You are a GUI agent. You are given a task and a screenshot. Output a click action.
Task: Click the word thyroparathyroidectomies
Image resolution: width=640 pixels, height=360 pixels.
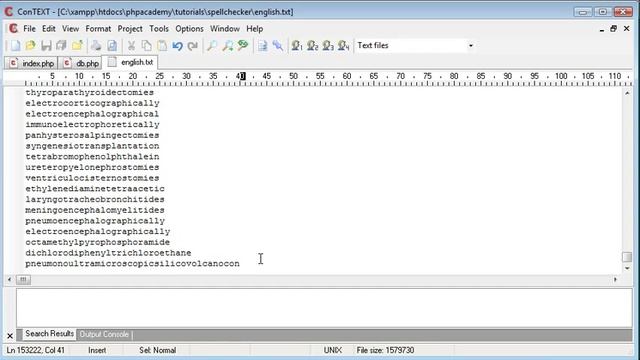89,93
